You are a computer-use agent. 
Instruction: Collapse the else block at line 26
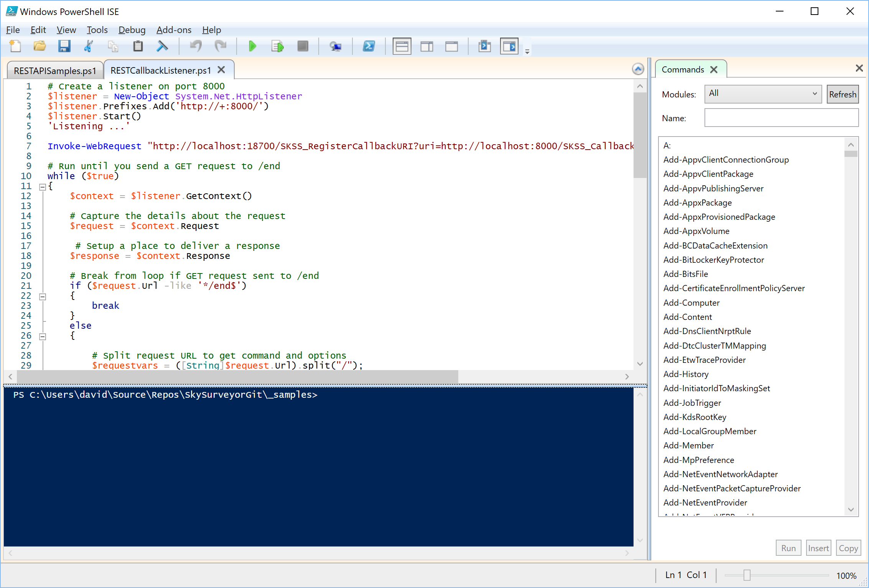point(43,336)
